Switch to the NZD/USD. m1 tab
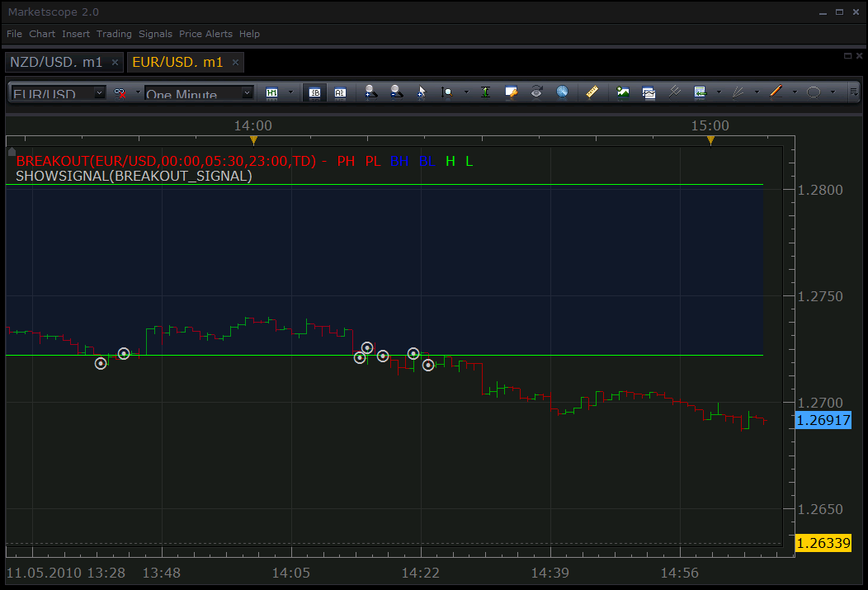The image size is (868, 590). (56, 62)
